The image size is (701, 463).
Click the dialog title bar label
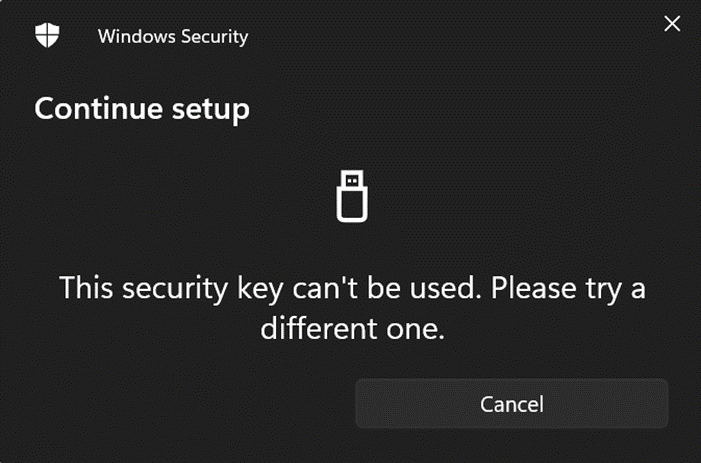click(x=173, y=37)
